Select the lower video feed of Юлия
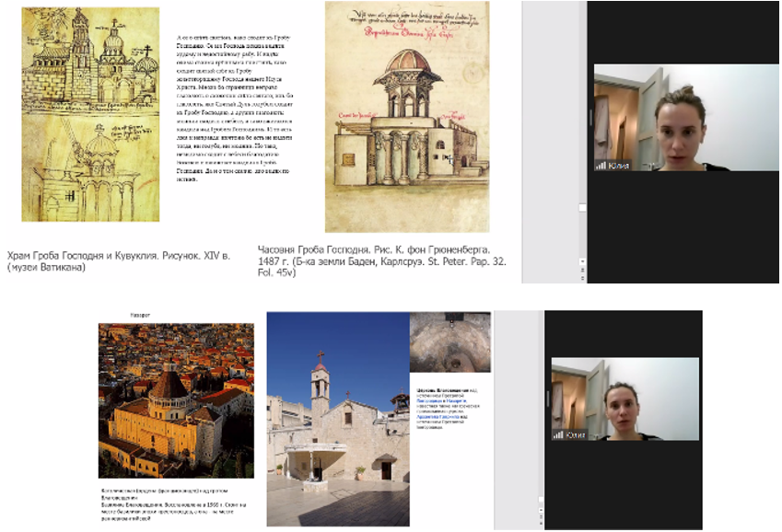 point(624,399)
